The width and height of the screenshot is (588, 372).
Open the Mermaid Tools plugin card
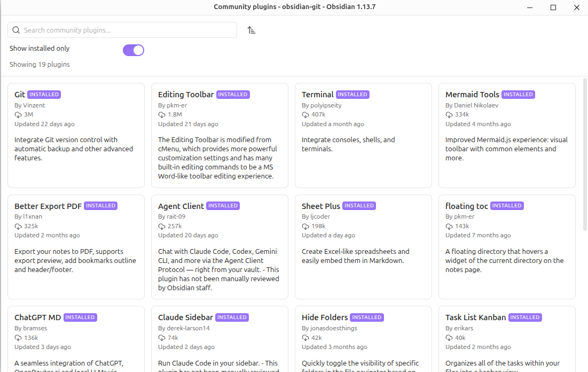pyautogui.click(x=507, y=135)
